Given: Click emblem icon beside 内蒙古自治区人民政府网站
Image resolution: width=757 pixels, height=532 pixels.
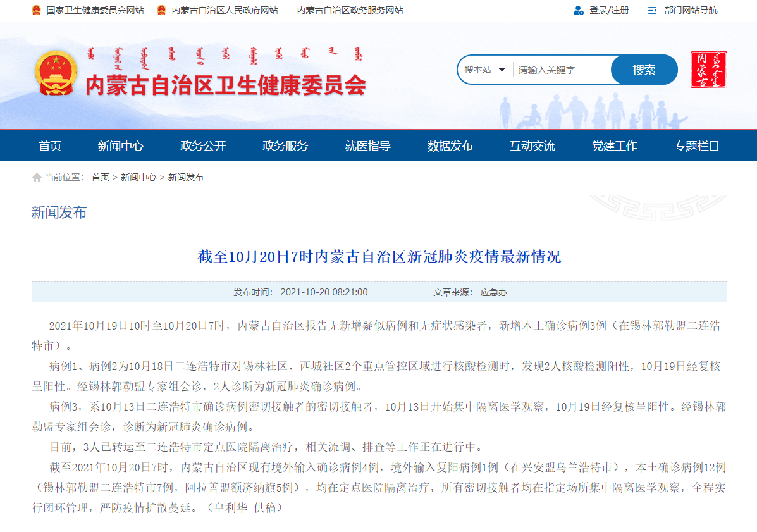Looking at the screenshot, I should [x=162, y=10].
